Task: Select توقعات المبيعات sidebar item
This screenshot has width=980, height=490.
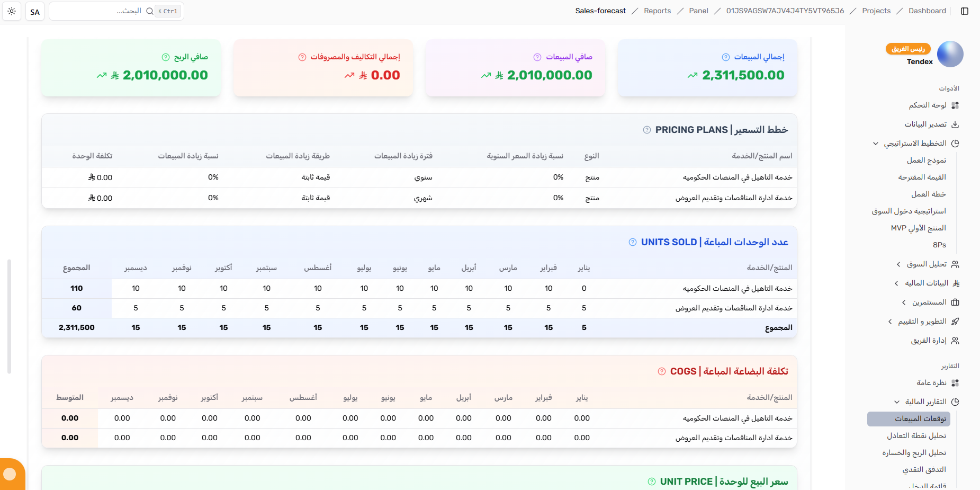Action: tap(909, 419)
